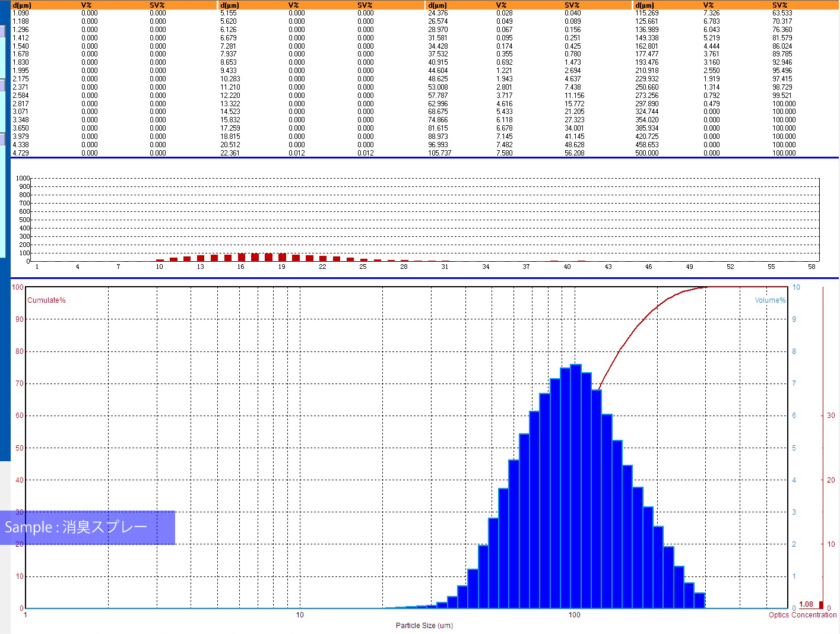Click the 7.580 volume percent value
Viewport: 840px width, 634px height.
click(x=505, y=153)
